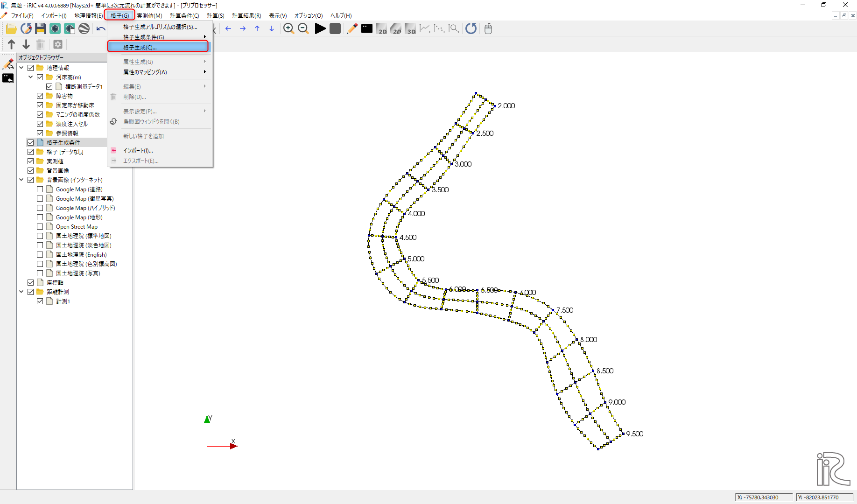Enable the Google Map (道路) checkbox

coord(40,189)
